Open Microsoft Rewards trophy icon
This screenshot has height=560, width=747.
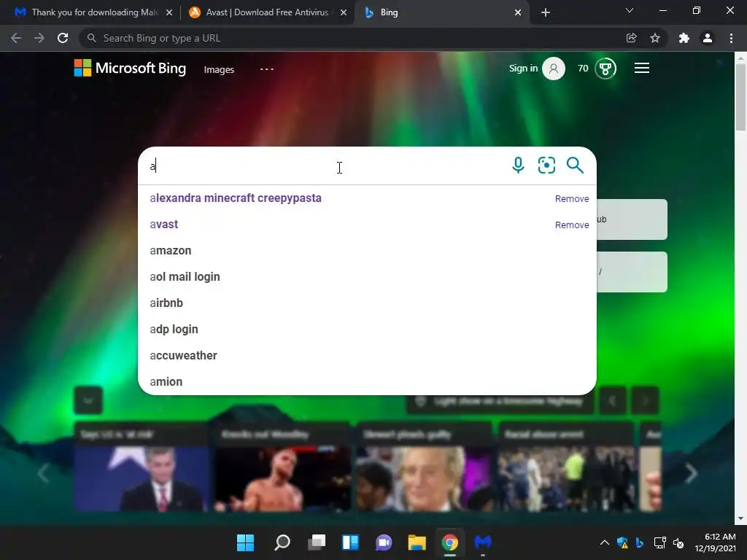point(605,69)
